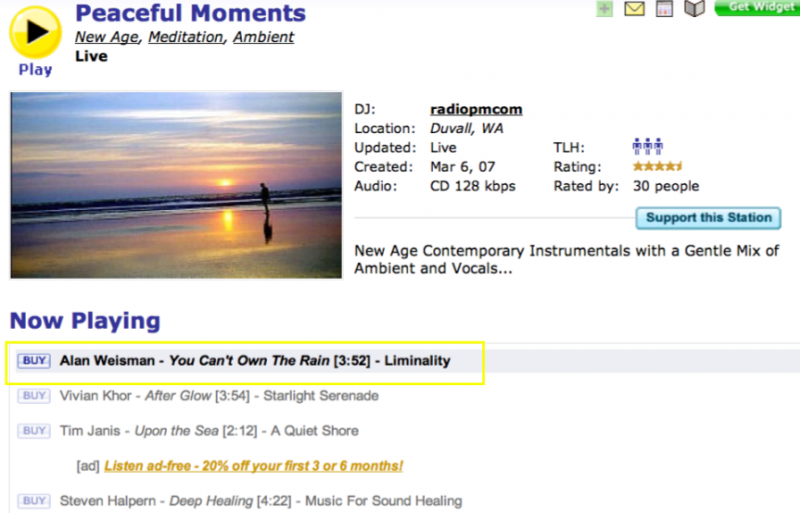Click the green plus add icon
Viewport: 800px width, 513px height.
[604, 9]
